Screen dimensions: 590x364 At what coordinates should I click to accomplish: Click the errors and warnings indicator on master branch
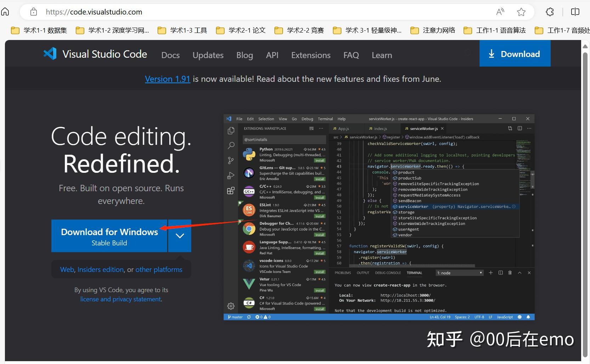pos(262,317)
